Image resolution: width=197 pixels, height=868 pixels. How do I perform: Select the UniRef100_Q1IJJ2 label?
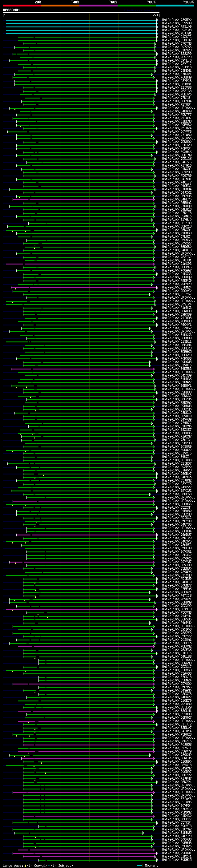176,724
